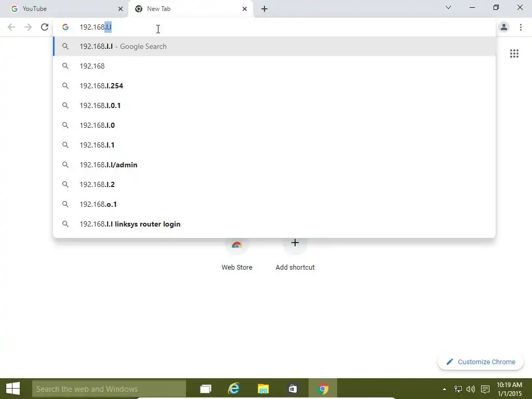Image resolution: width=532 pixels, height=399 pixels.
Task: Choose suggestion 192.168.l.l linksys router login
Action: tap(274, 224)
